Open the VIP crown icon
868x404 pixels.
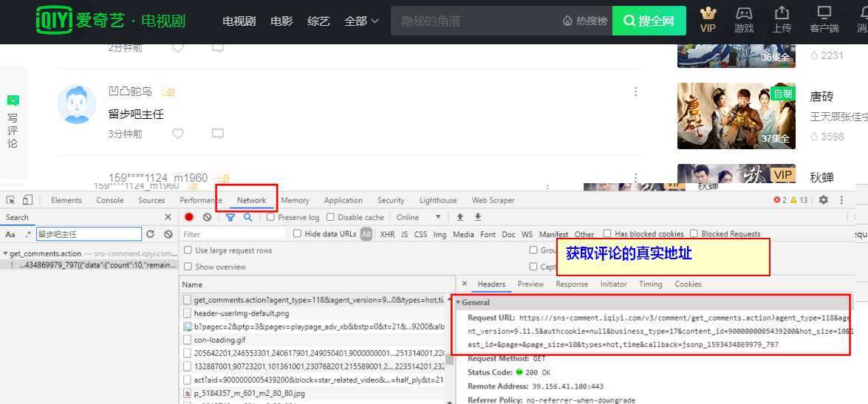coord(708,21)
